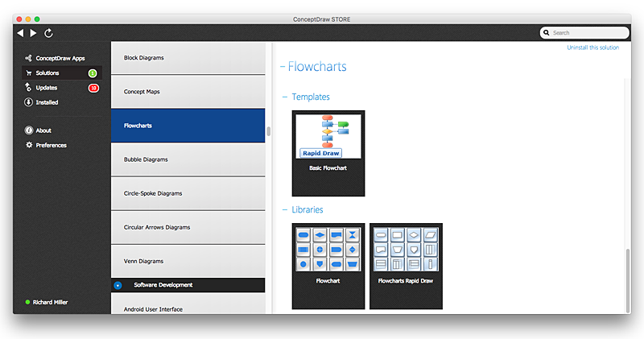Collapse Software Development category arrow

(x=118, y=285)
